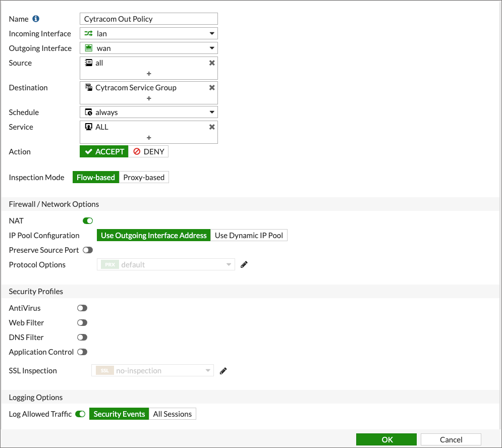Remove the ALL service entry

coord(212,127)
